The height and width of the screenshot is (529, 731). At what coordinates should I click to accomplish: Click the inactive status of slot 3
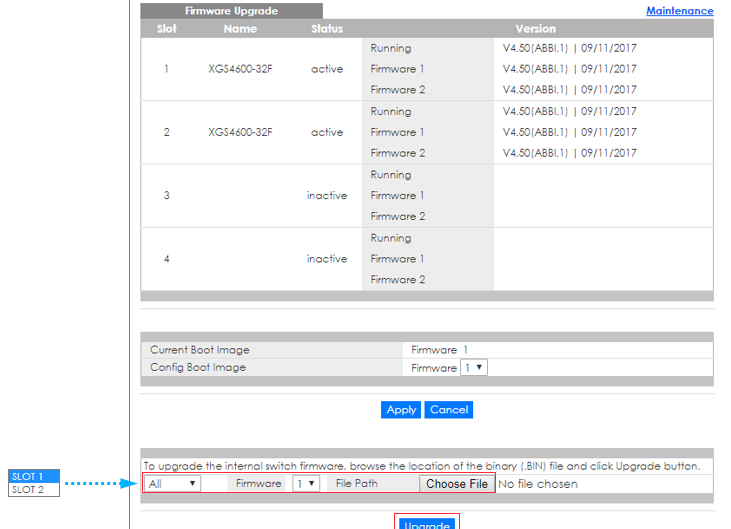(327, 196)
